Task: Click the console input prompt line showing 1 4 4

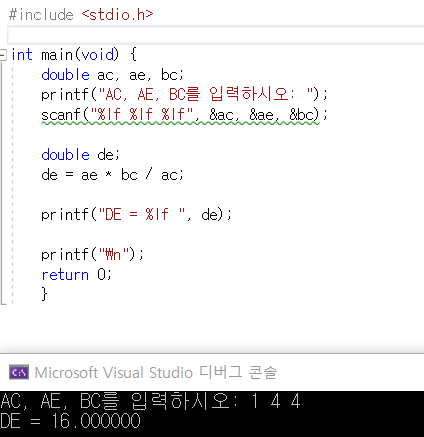Action: point(150,401)
